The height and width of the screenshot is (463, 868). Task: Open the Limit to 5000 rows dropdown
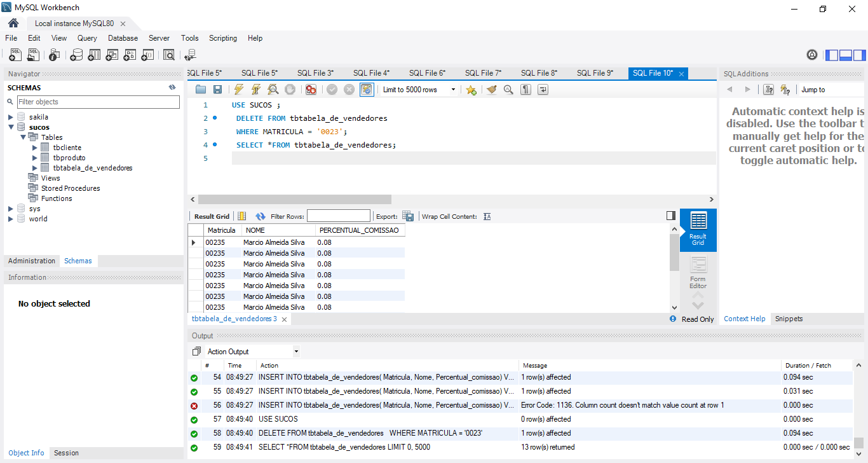pos(420,90)
